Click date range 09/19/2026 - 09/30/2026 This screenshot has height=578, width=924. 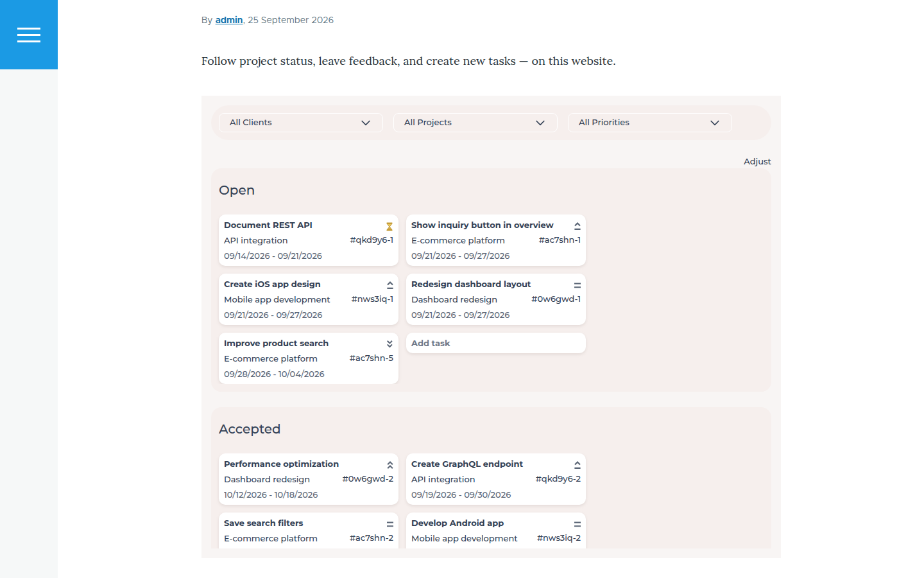461,495
